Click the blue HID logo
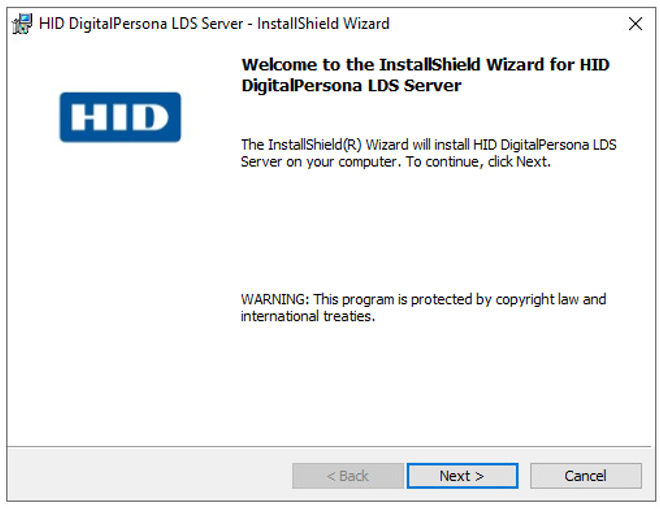The image size is (660, 510). pos(120,117)
